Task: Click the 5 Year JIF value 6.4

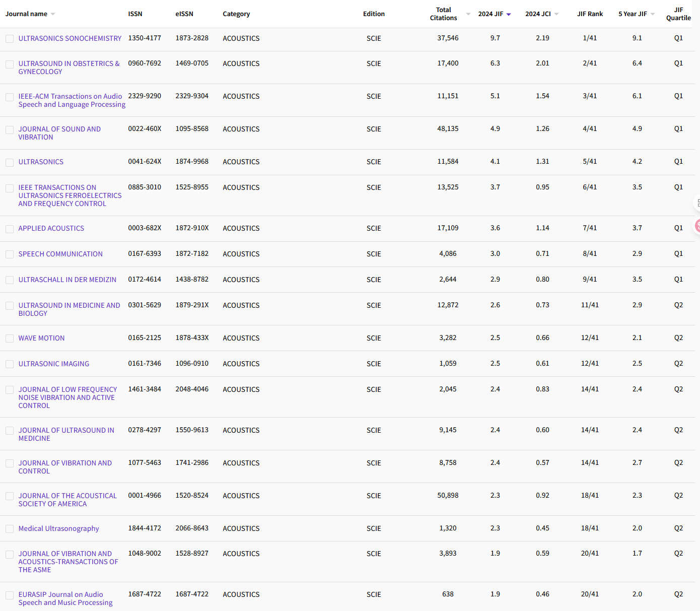Action: click(x=637, y=63)
